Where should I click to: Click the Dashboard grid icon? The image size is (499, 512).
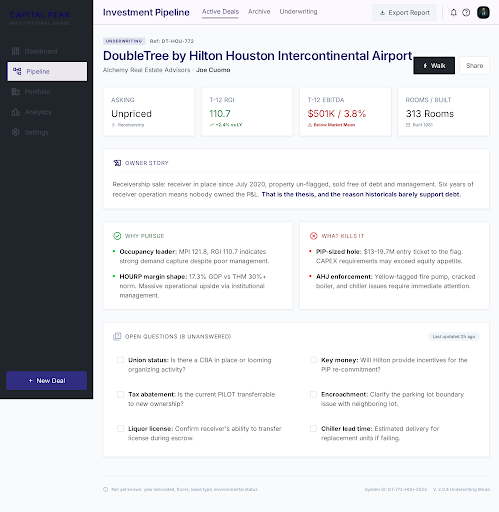coord(15,51)
